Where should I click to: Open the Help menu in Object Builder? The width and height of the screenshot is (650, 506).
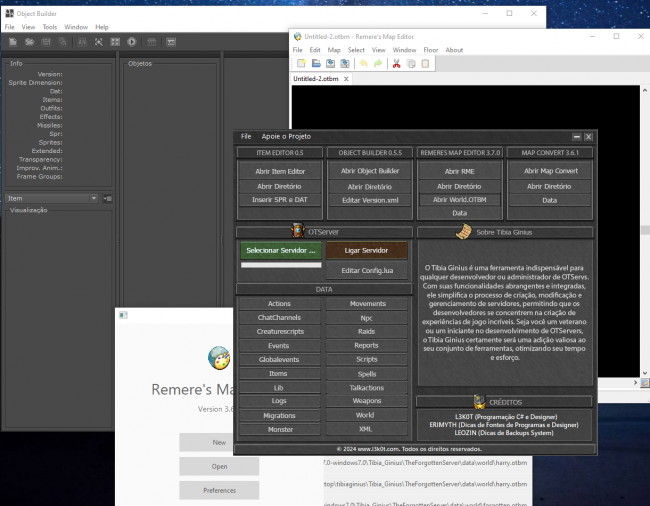pyautogui.click(x=102, y=27)
